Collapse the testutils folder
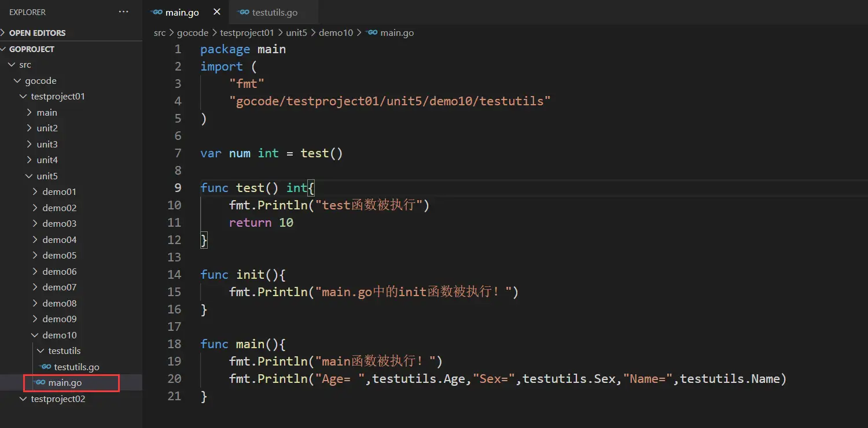The height and width of the screenshot is (428, 868). (64, 351)
